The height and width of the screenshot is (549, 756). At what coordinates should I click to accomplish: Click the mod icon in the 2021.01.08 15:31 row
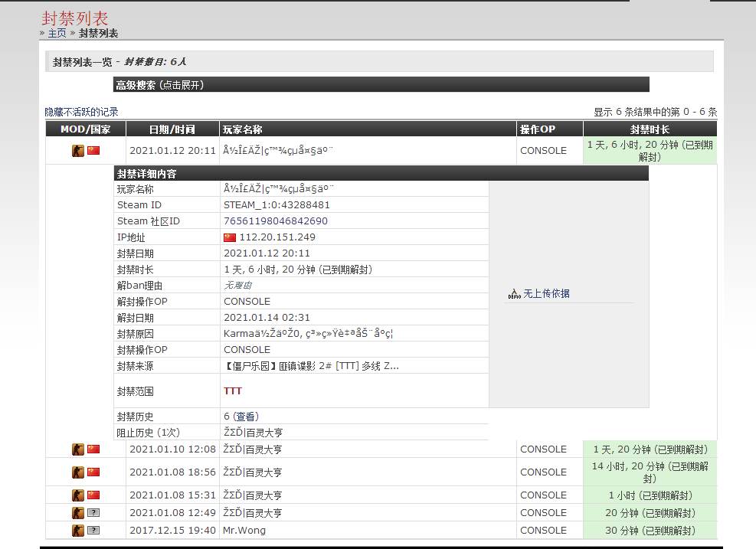pos(78,495)
